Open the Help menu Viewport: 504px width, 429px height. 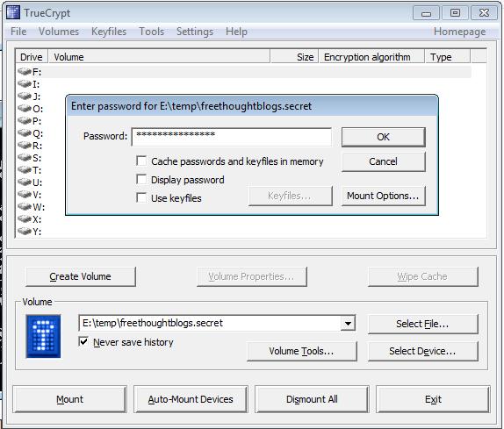[236, 32]
